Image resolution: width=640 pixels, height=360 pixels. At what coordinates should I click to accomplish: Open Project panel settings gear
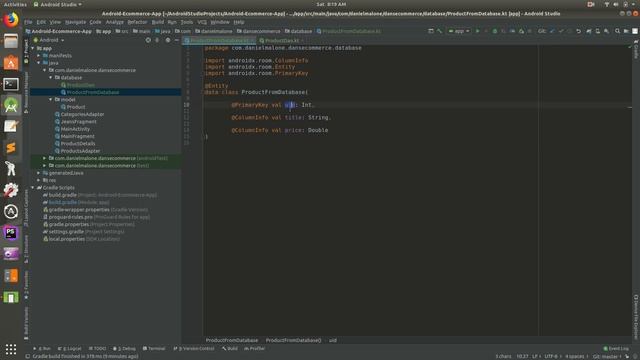point(168,40)
